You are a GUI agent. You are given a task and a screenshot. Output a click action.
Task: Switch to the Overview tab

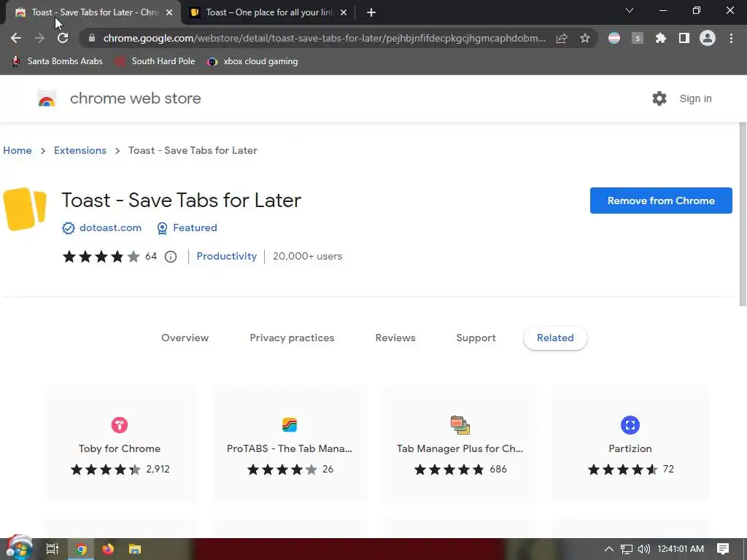tap(185, 338)
